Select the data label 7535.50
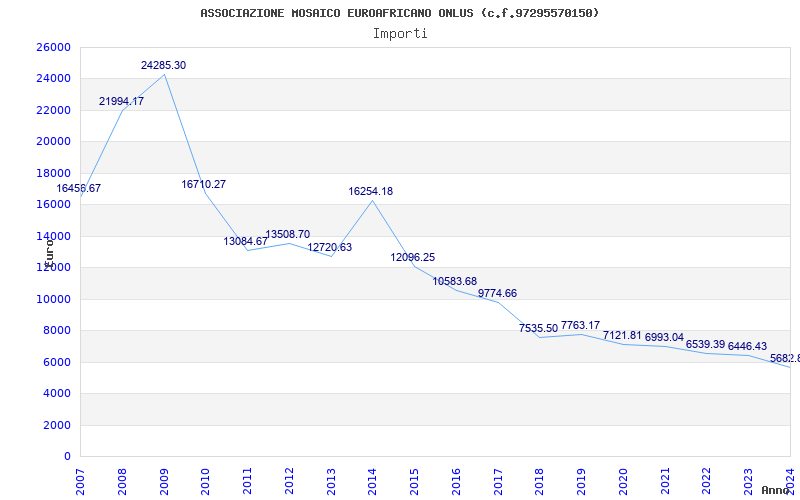 pos(538,329)
